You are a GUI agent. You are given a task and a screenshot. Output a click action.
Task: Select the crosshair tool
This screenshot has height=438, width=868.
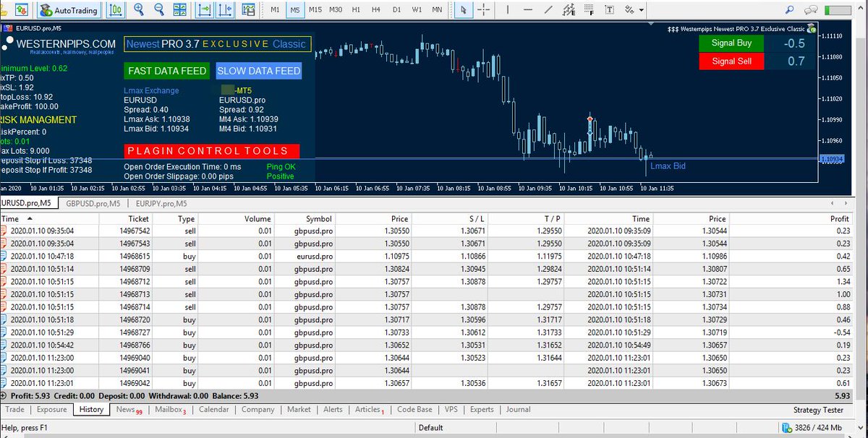coord(482,10)
